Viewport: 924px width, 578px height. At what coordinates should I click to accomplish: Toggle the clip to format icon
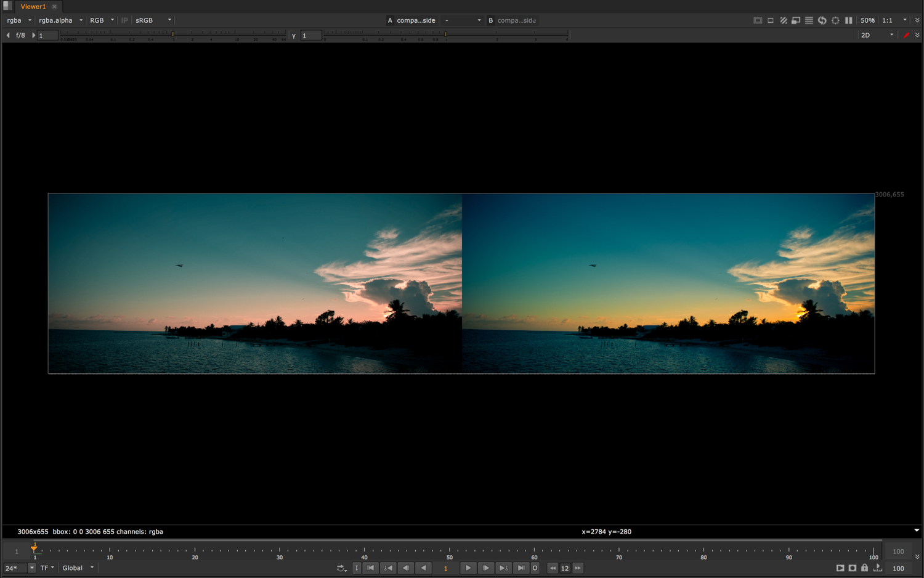point(758,20)
